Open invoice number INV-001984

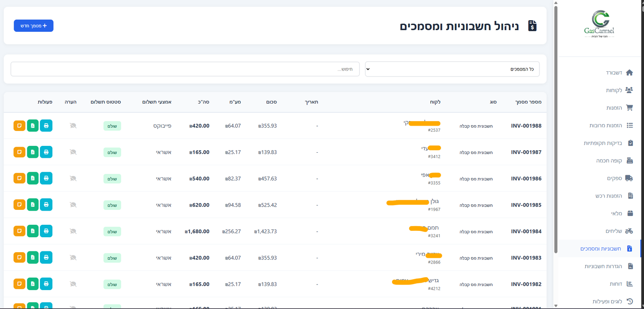[526, 231]
